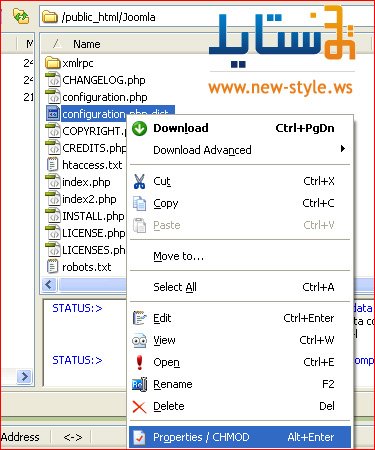Click the CHANGELOG.php file icon

[52, 80]
